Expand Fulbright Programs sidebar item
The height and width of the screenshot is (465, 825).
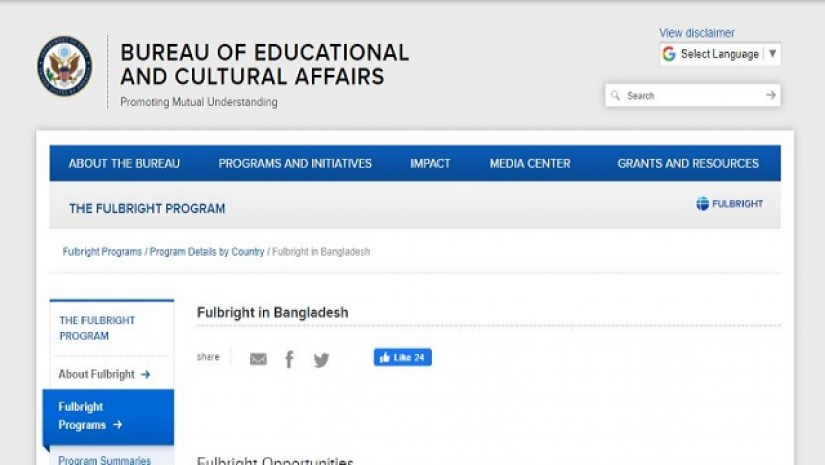pos(108,416)
